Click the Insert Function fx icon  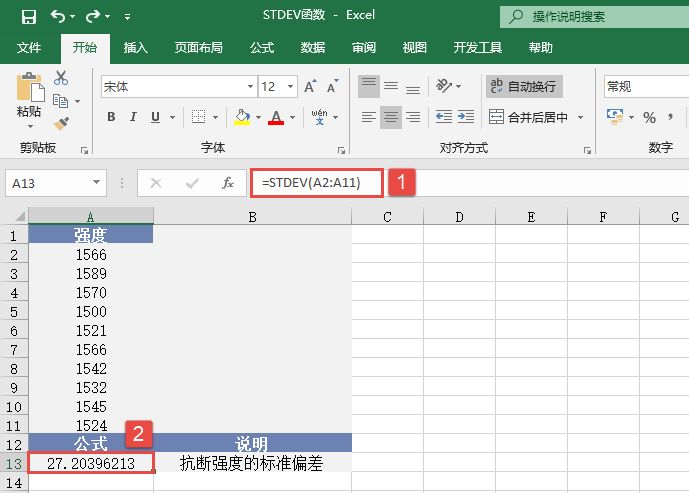click(228, 183)
